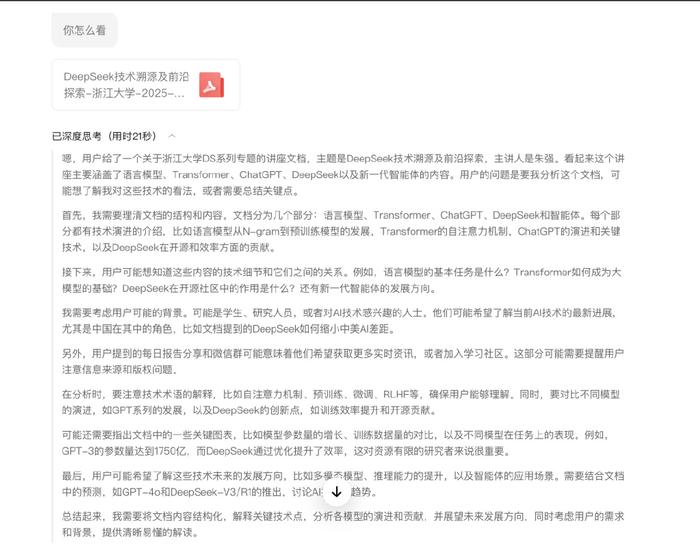Click the red PDF file icon
The width and height of the screenshot is (700, 546).
pos(211,85)
